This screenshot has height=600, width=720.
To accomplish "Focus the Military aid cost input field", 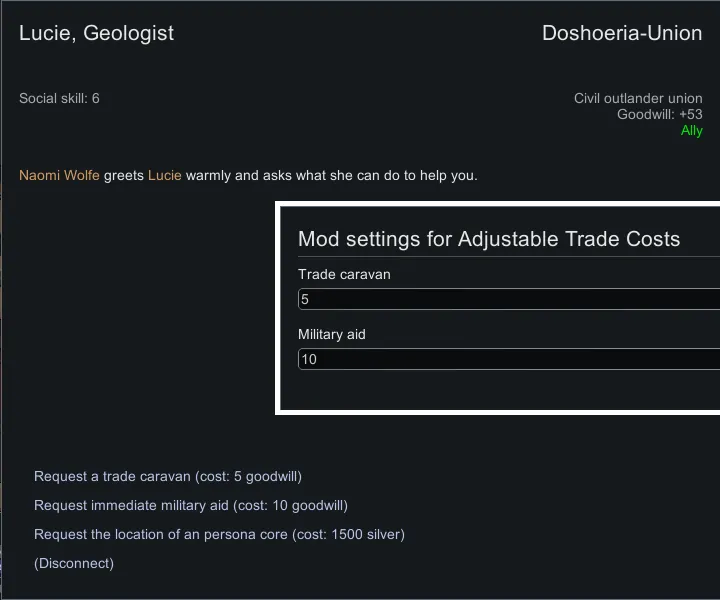I will pos(508,359).
